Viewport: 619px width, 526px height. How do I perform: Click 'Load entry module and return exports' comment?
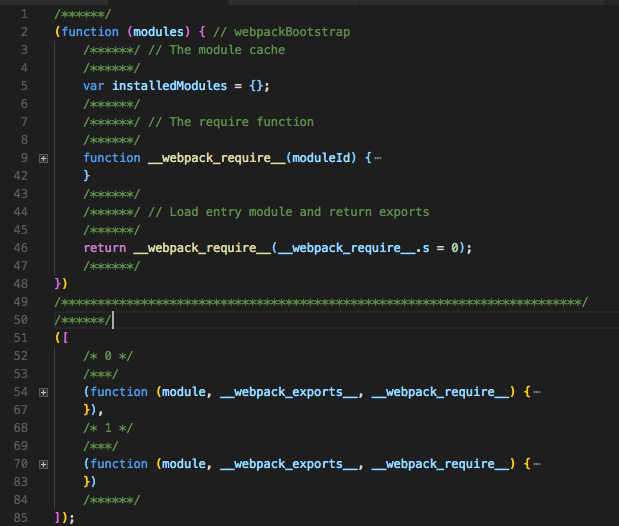(x=299, y=212)
